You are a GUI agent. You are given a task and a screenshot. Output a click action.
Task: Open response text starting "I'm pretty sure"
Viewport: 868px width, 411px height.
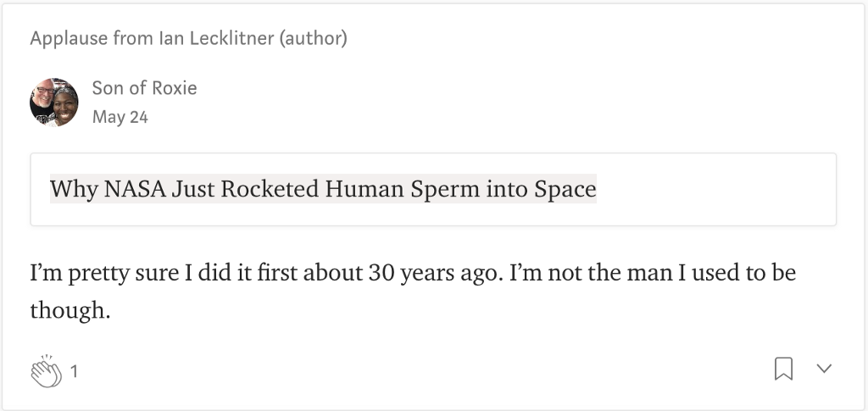tap(413, 292)
